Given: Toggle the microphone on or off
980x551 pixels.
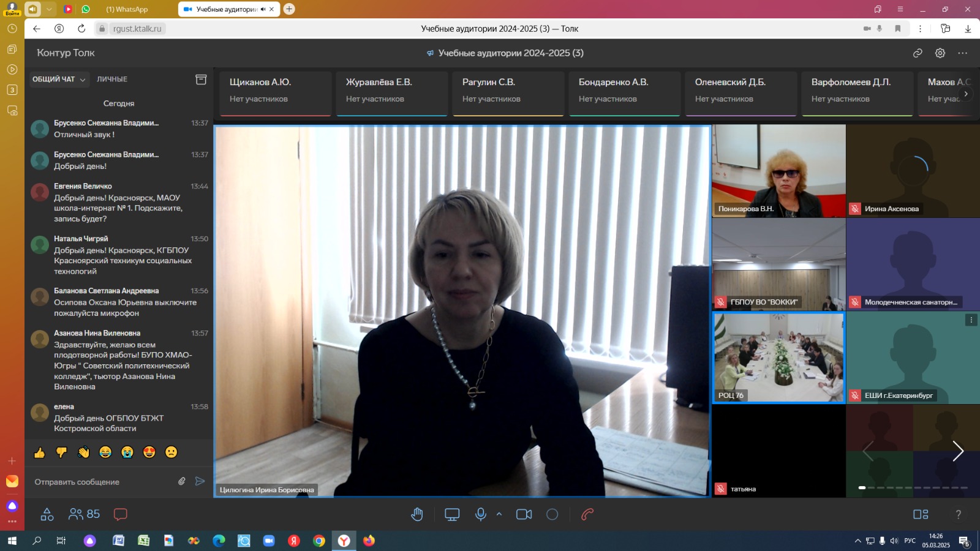Looking at the screenshot, I should click(481, 514).
